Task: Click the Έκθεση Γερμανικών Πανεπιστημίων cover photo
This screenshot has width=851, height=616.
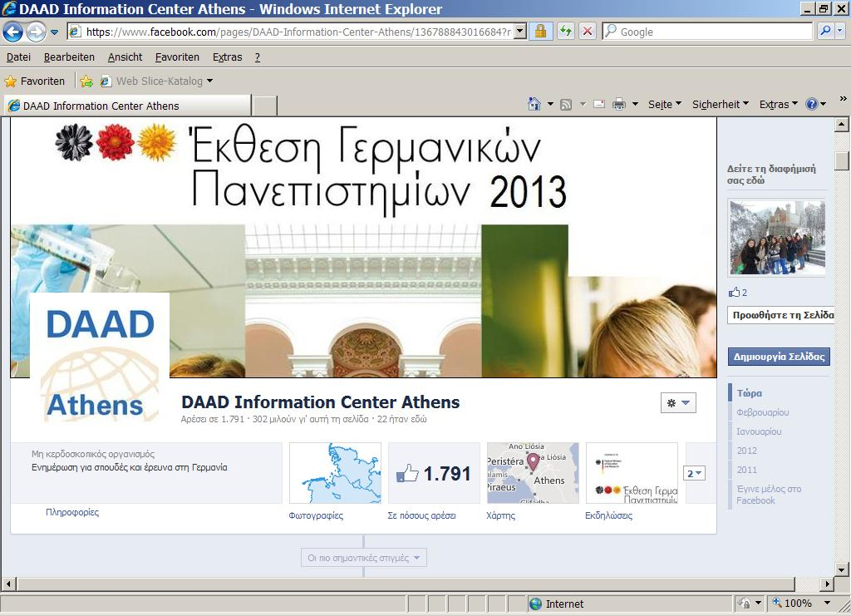Action: pos(364,248)
